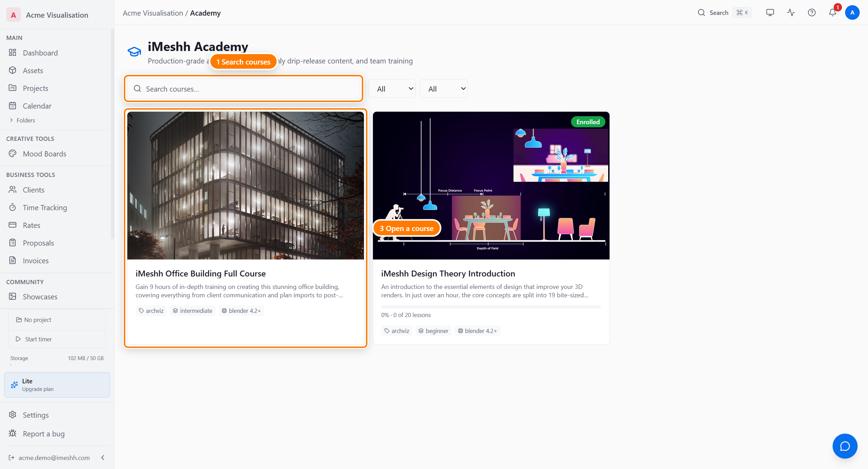Click the Design Theory lesson progress bar
Viewport: 868px width, 469px height.
click(x=491, y=307)
